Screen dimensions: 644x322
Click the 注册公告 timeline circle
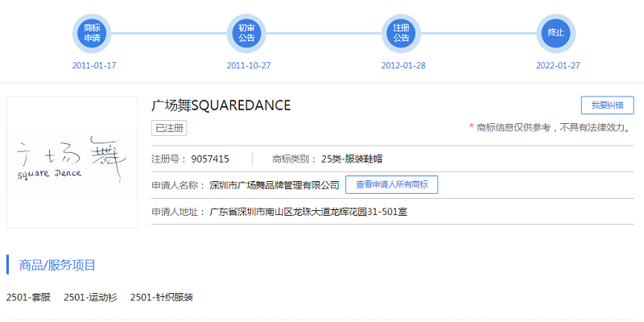point(401,33)
